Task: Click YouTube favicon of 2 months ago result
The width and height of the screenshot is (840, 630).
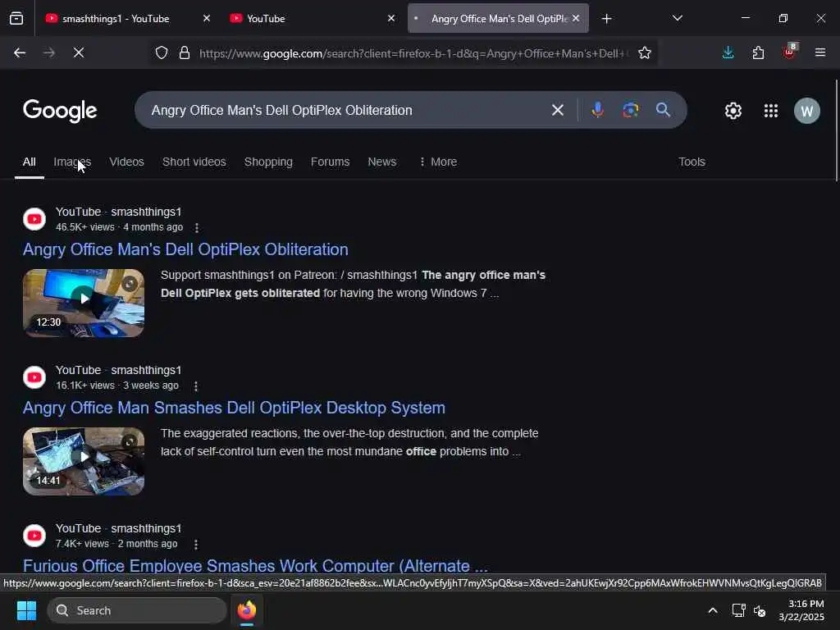Action: [34, 536]
